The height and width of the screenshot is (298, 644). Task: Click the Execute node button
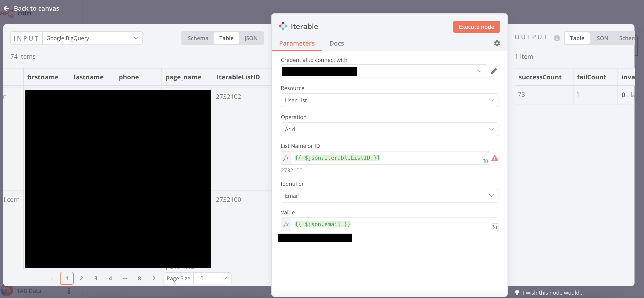[476, 27]
